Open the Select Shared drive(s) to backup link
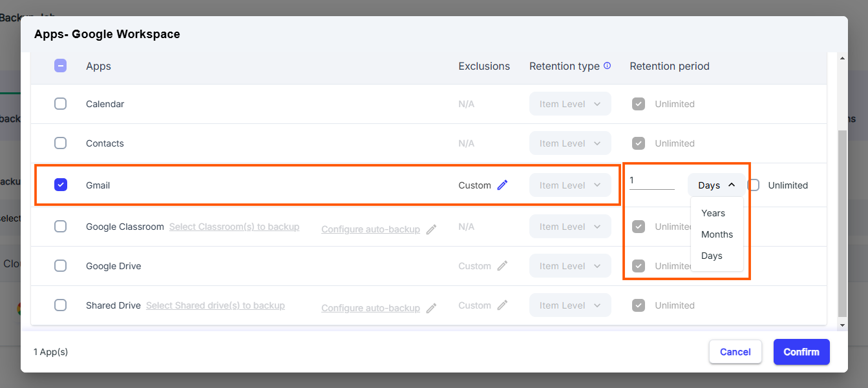This screenshot has height=388, width=868. (215, 305)
